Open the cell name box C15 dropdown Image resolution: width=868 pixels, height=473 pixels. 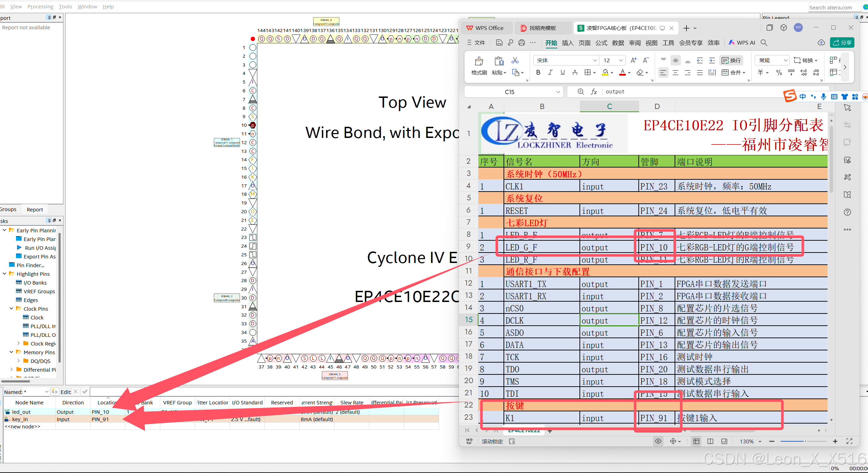click(x=558, y=92)
